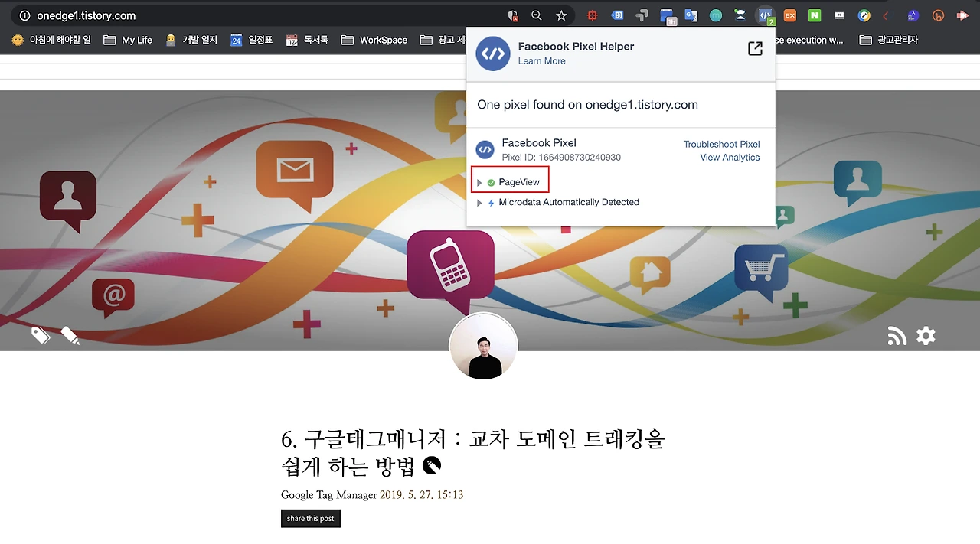Image resolution: width=980 pixels, height=544 pixels.
Task: Open the My Life bookmarks folder
Action: 128,40
